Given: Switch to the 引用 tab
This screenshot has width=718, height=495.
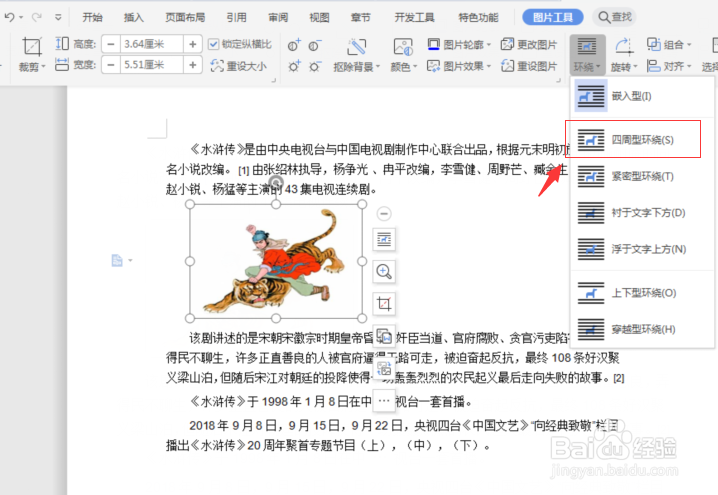Looking at the screenshot, I should tap(236, 17).
